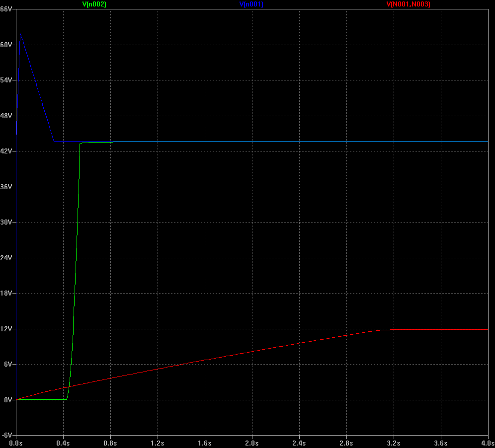Click the red trace's knee at 12V
The width and height of the screenshot is (495, 448).
coord(382,330)
